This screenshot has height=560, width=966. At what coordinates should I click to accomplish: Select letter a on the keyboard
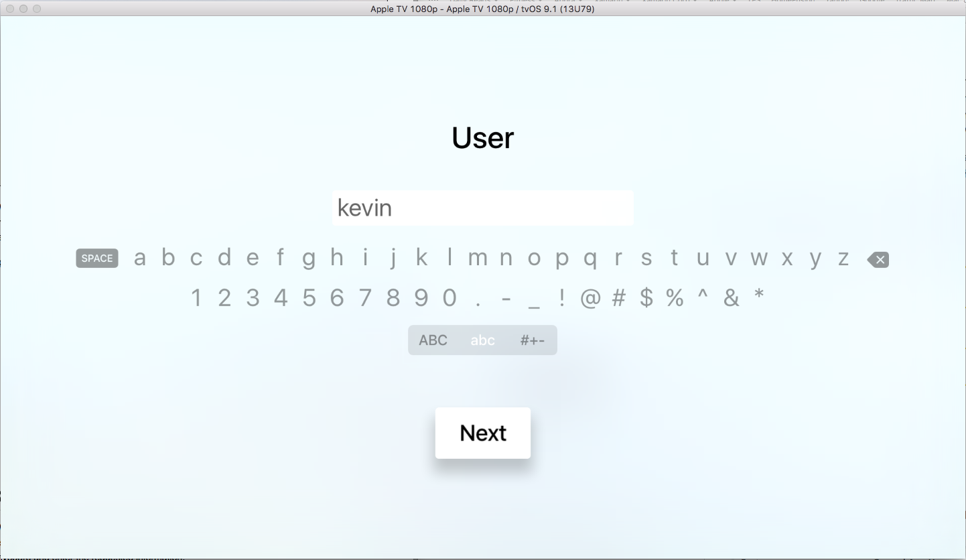click(139, 258)
